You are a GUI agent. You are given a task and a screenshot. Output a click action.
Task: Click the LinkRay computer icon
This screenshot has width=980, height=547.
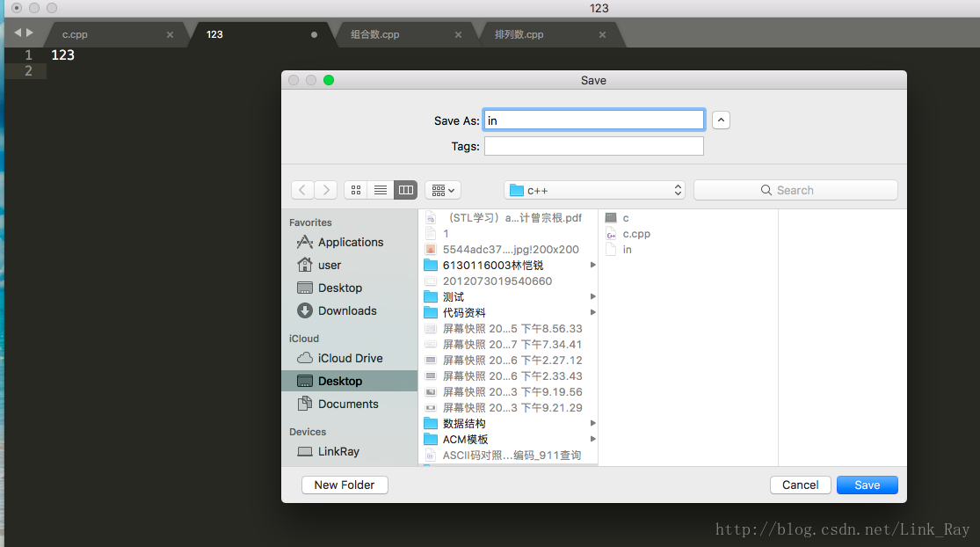click(x=304, y=451)
